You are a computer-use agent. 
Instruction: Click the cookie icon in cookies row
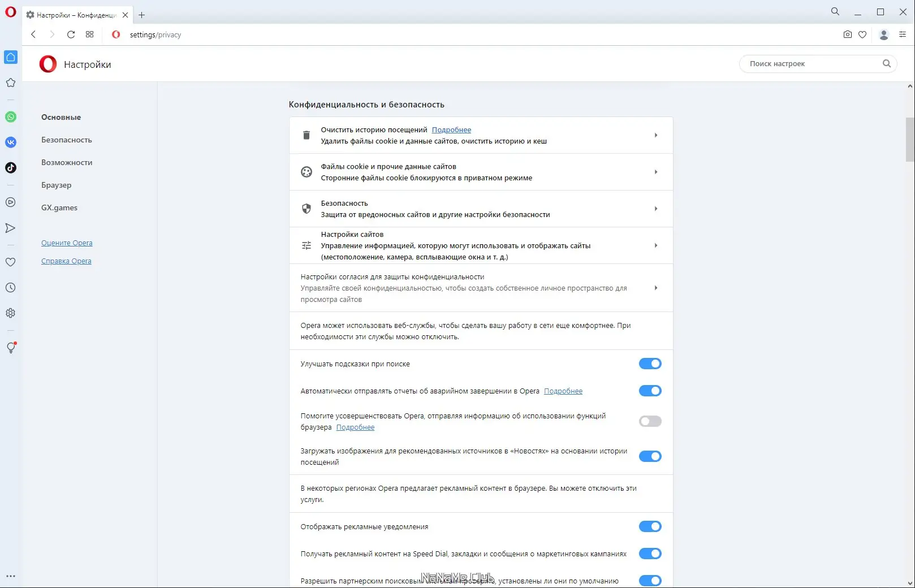[x=307, y=172]
